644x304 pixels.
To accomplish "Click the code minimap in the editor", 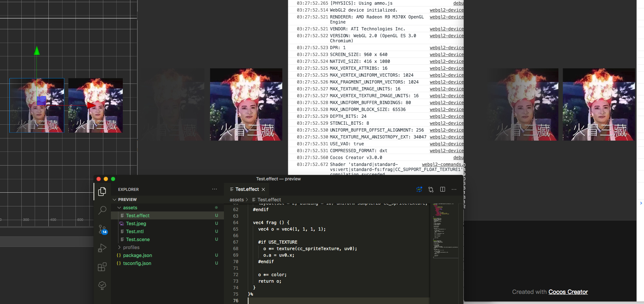I will [x=446, y=231].
